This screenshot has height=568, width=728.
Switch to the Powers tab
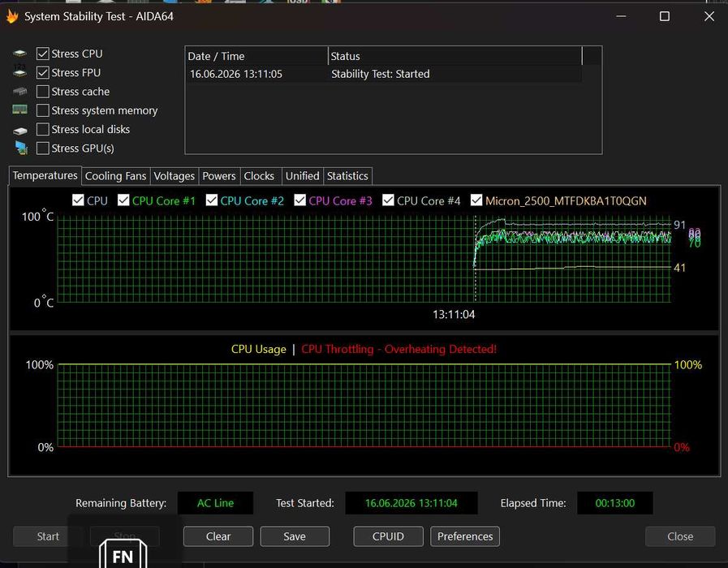219,176
